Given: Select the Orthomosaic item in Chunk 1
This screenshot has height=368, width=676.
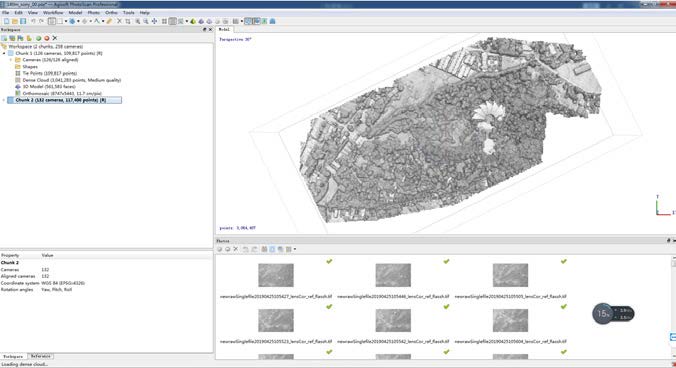Looking at the screenshot, I should point(62,93).
